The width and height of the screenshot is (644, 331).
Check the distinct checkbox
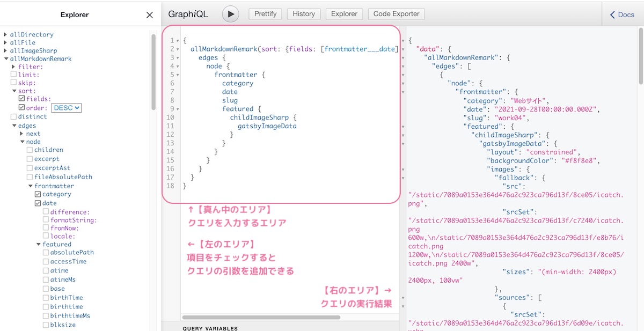[x=13, y=116]
